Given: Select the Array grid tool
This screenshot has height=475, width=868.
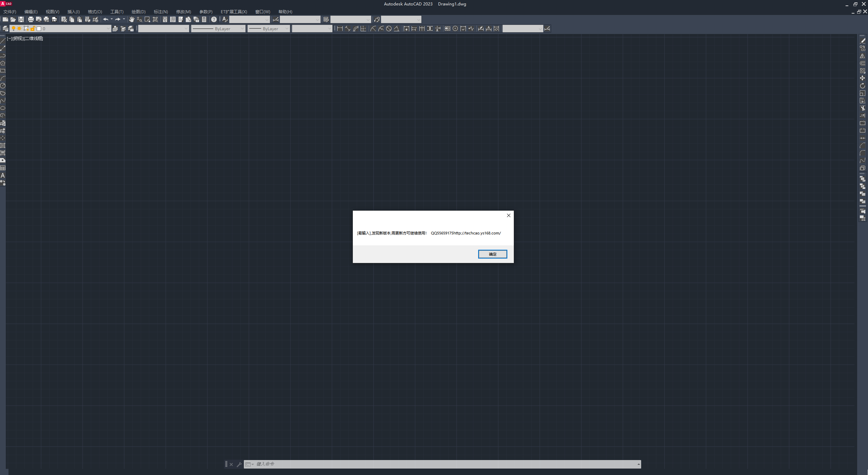Looking at the screenshot, I should pyautogui.click(x=863, y=71).
